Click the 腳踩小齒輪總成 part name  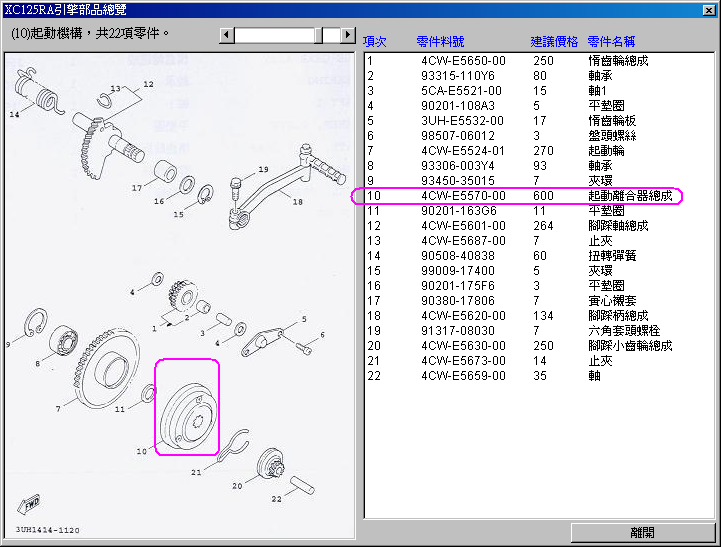(x=630, y=346)
